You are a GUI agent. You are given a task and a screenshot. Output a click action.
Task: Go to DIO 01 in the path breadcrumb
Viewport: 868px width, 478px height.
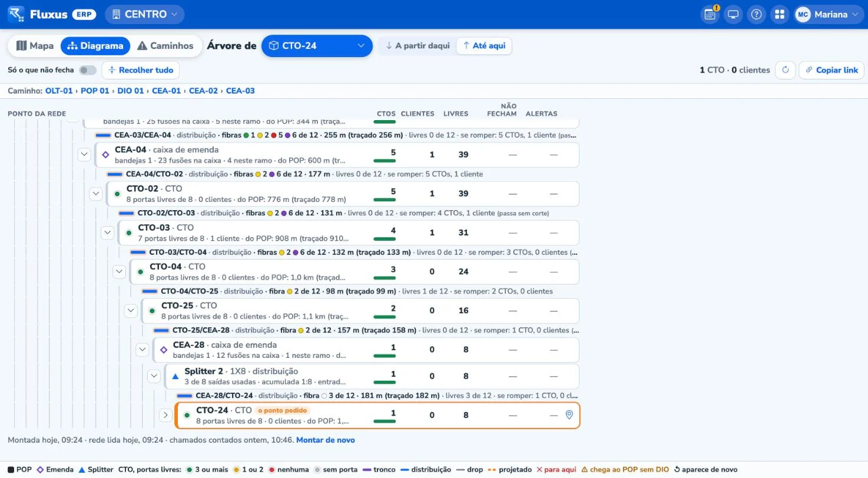coord(131,91)
